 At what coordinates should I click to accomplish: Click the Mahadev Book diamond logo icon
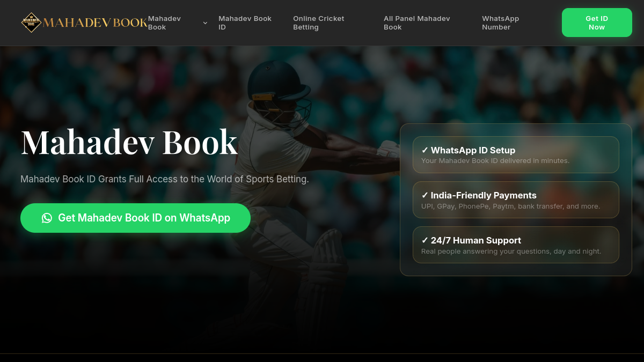tap(31, 23)
